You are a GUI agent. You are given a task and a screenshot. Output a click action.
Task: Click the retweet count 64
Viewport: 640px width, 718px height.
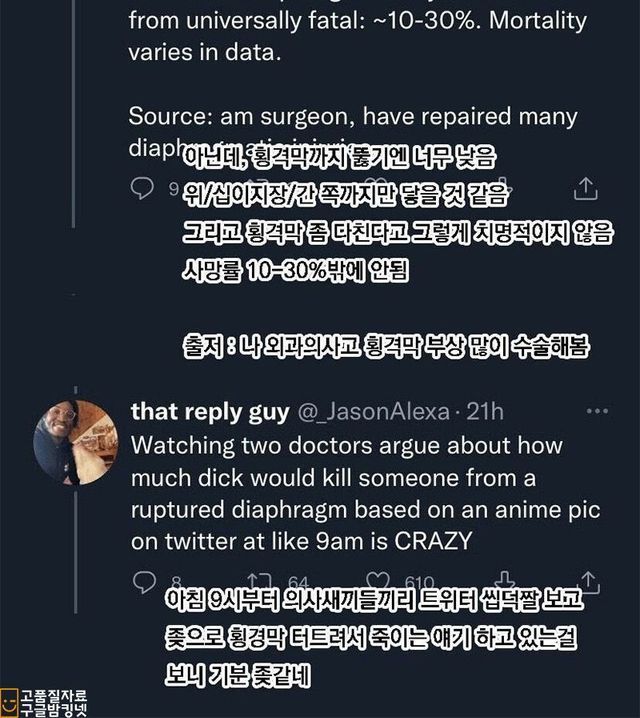[x=298, y=582]
